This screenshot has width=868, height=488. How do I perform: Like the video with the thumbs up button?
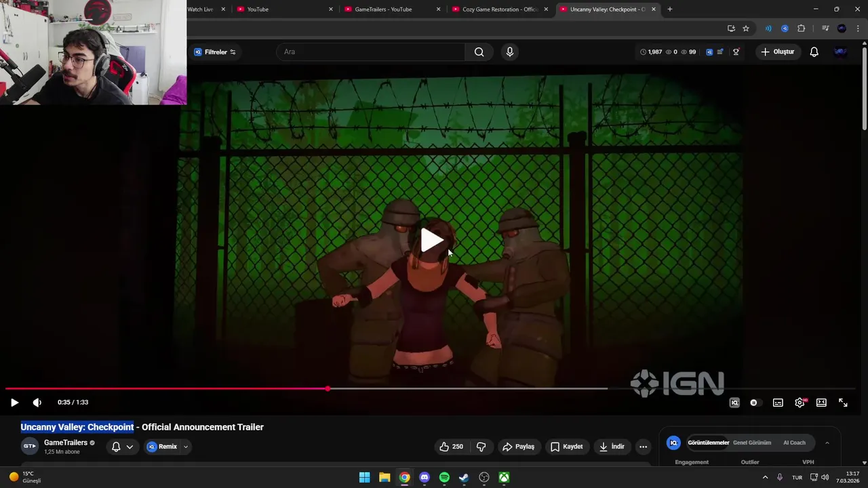[x=451, y=447]
